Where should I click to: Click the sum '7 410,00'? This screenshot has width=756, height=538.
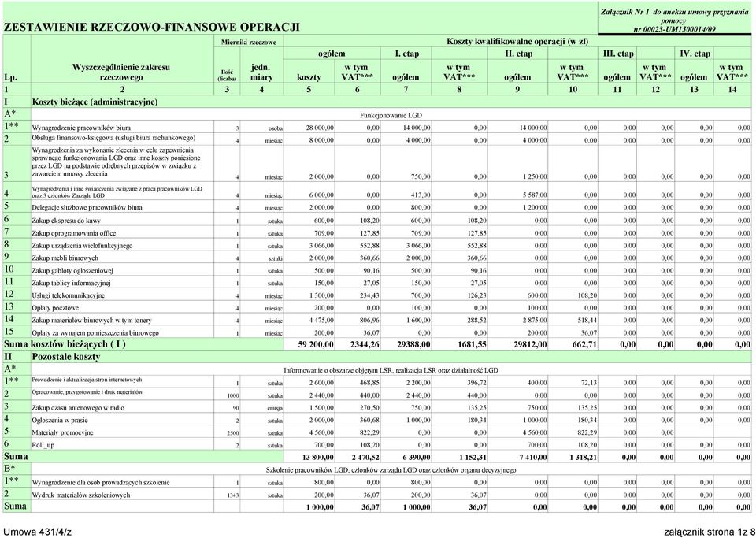(533, 457)
